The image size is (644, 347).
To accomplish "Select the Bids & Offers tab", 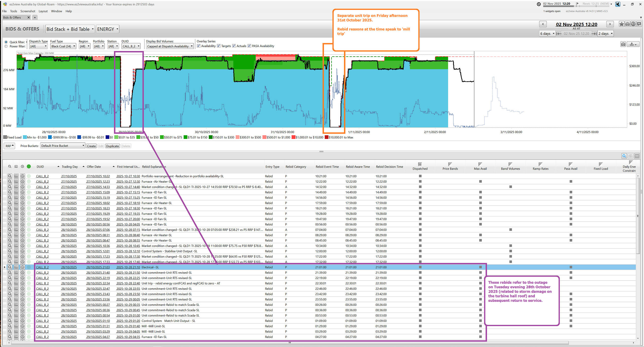I will (12, 17).
